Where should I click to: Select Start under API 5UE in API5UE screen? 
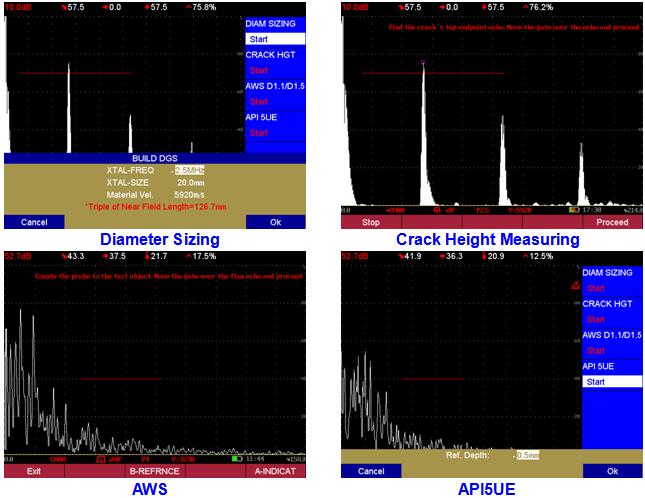coord(612,382)
